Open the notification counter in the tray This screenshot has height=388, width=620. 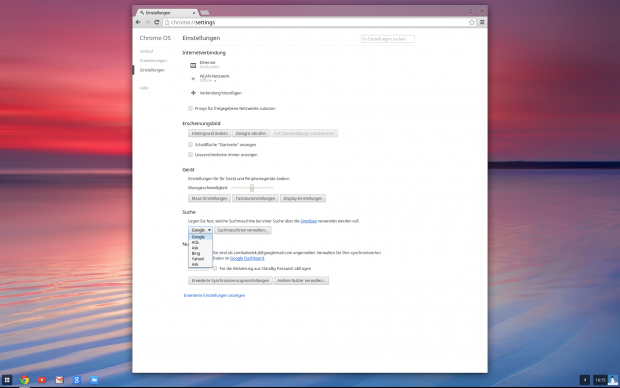(585, 380)
